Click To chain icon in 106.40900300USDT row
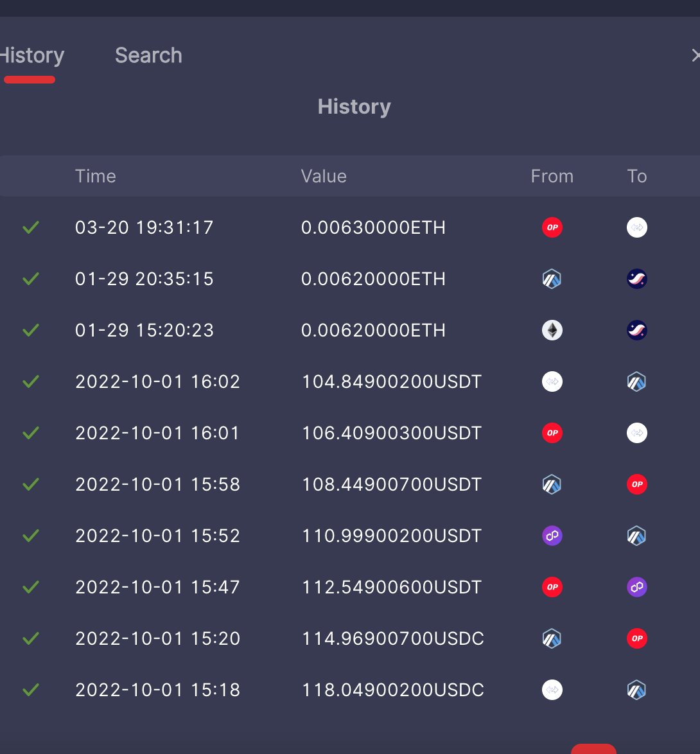This screenshot has width=700, height=754. point(636,433)
